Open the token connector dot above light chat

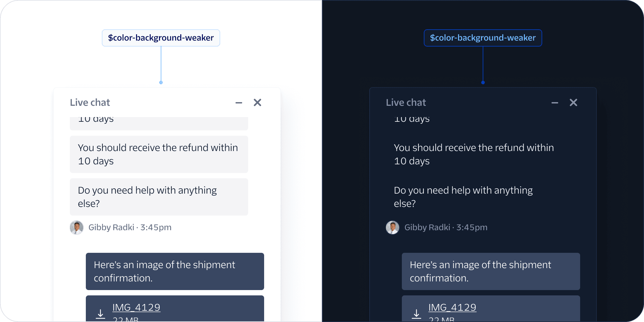coord(161,82)
